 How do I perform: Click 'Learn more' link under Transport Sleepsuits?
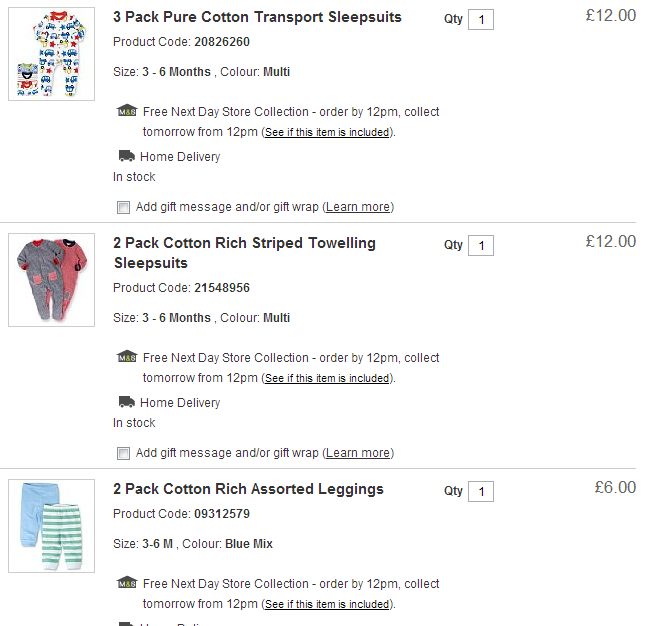358,207
